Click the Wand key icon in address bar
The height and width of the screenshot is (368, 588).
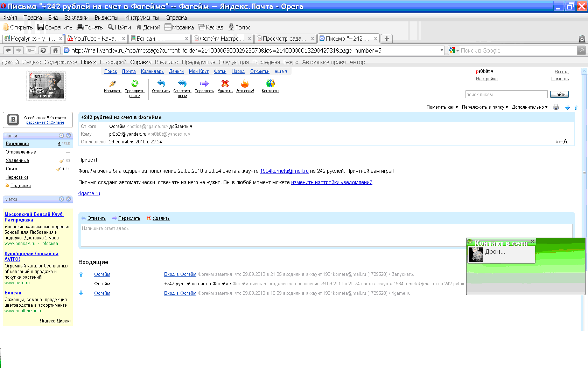pos(31,50)
